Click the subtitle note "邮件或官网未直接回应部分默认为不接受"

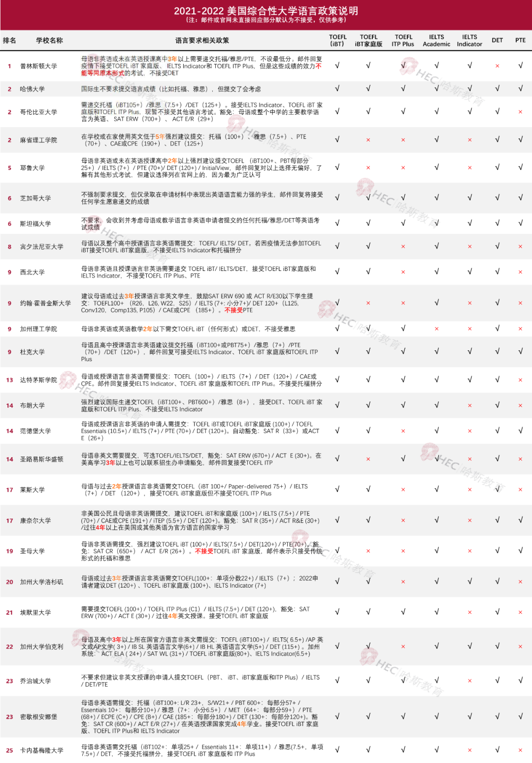258,20
